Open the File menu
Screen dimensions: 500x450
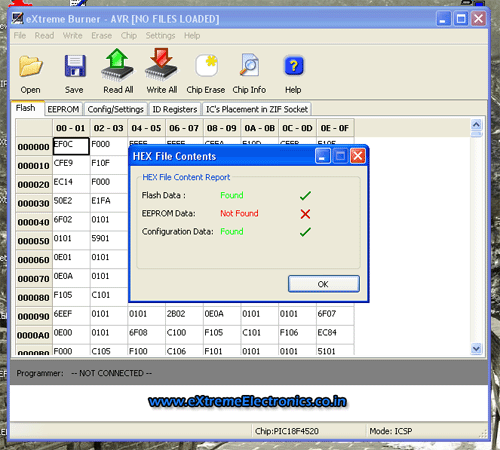tap(20, 35)
